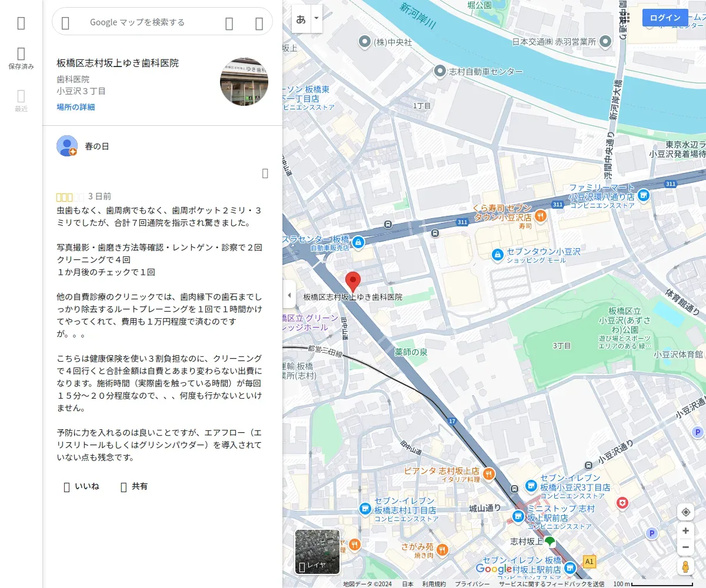The image size is (706, 588).
Task: Open the review's more options icon
Action: (265, 173)
